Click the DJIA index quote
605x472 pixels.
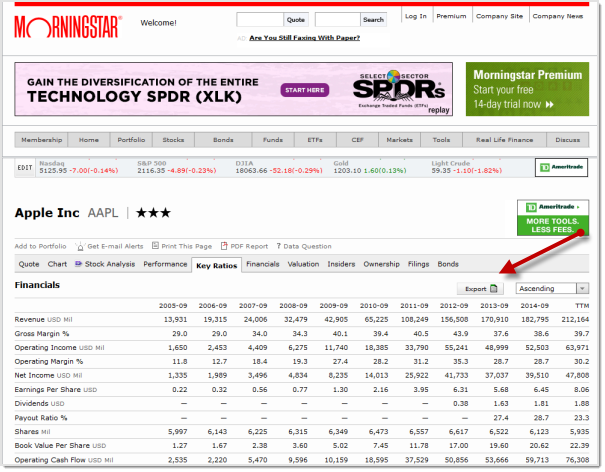click(279, 167)
